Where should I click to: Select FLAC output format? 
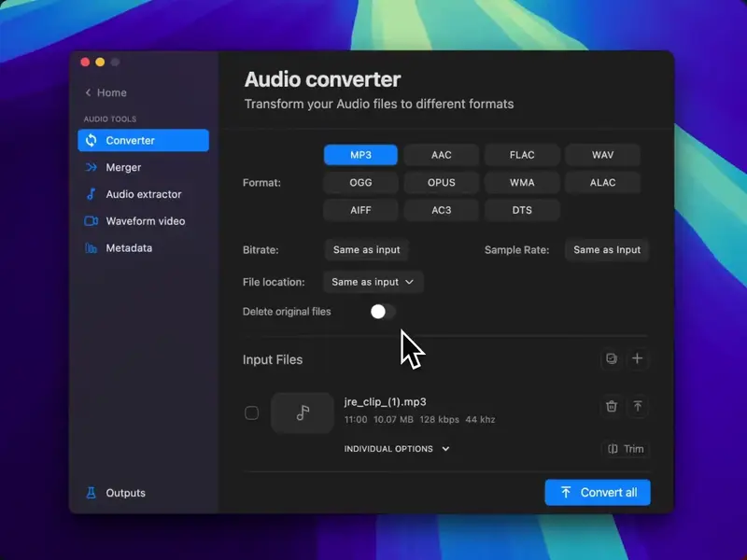[x=522, y=155]
